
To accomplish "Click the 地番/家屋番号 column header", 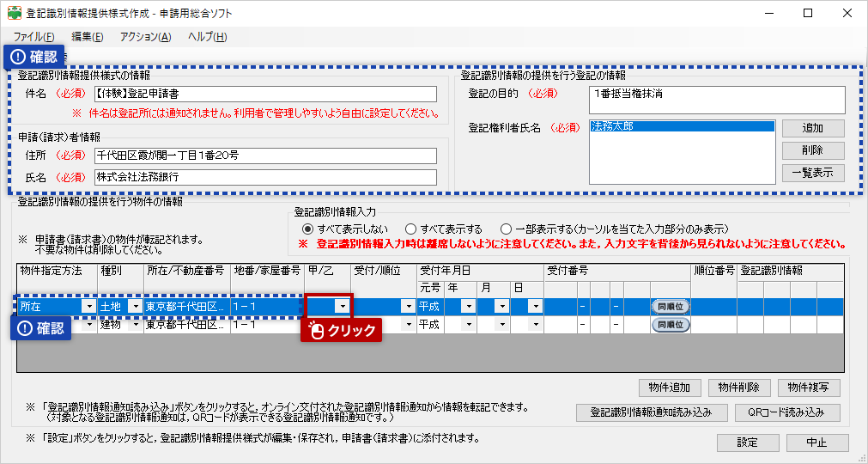I will [267, 279].
